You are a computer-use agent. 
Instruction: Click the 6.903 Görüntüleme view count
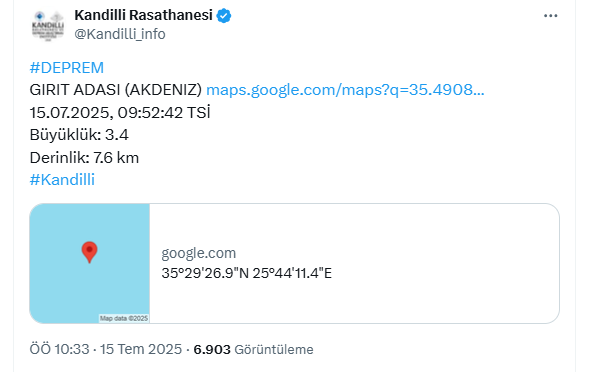pyautogui.click(x=253, y=349)
